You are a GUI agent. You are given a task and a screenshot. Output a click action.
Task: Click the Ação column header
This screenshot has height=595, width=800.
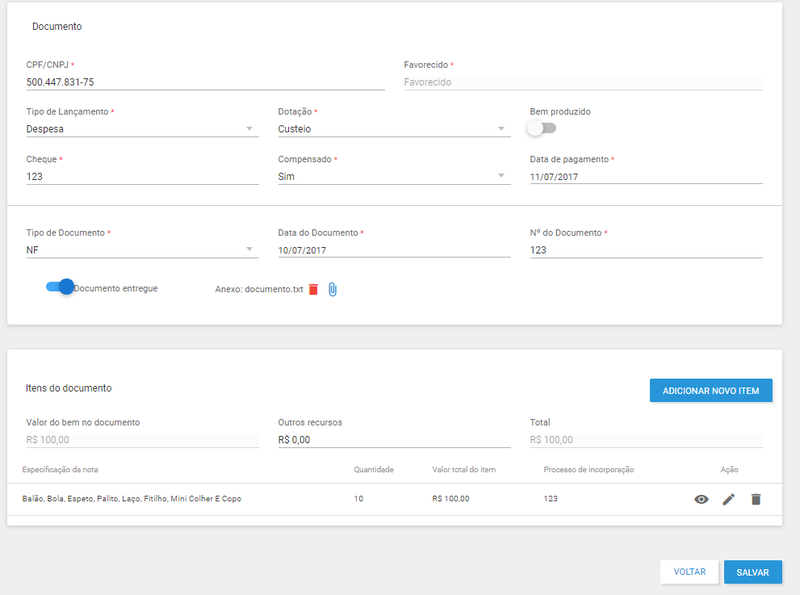(x=729, y=469)
